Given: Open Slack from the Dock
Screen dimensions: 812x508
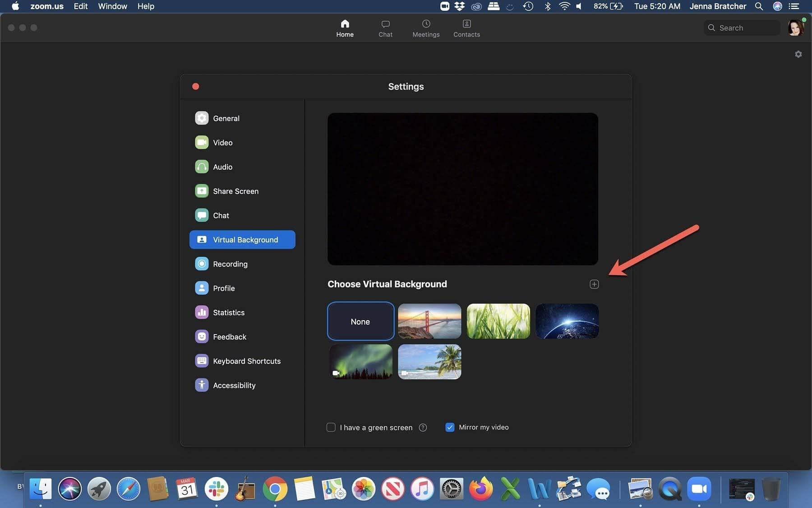Looking at the screenshot, I should [216, 489].
